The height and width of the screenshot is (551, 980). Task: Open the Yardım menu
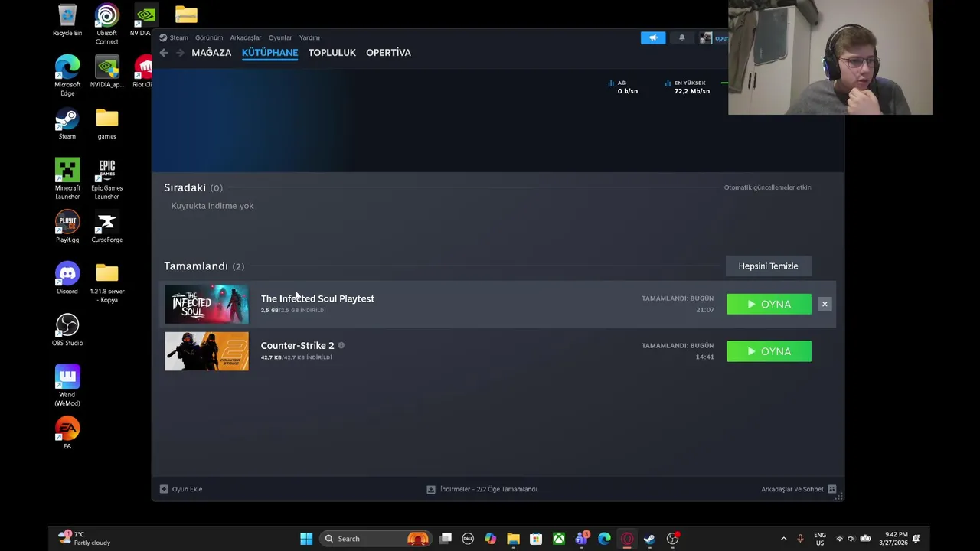tap(309, 37)
